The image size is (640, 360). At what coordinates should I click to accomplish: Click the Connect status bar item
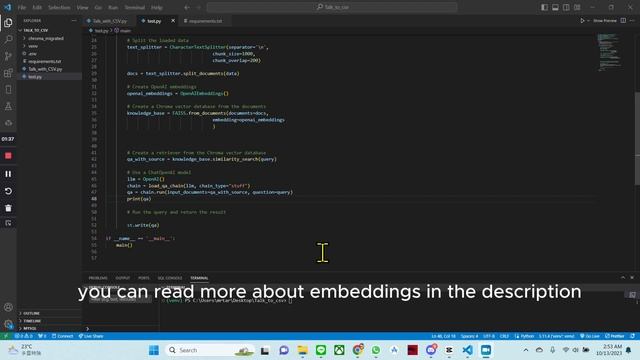(x=62, y=336)
